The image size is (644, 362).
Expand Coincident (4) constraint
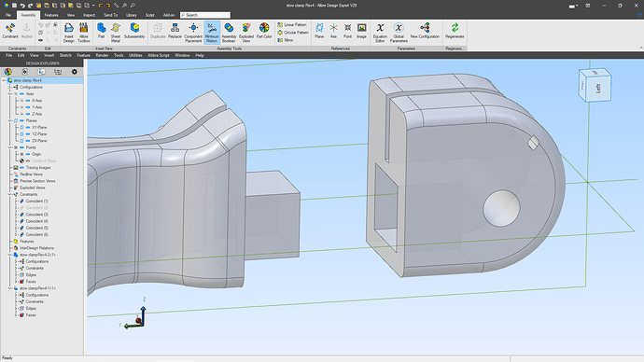pos(16,221)
